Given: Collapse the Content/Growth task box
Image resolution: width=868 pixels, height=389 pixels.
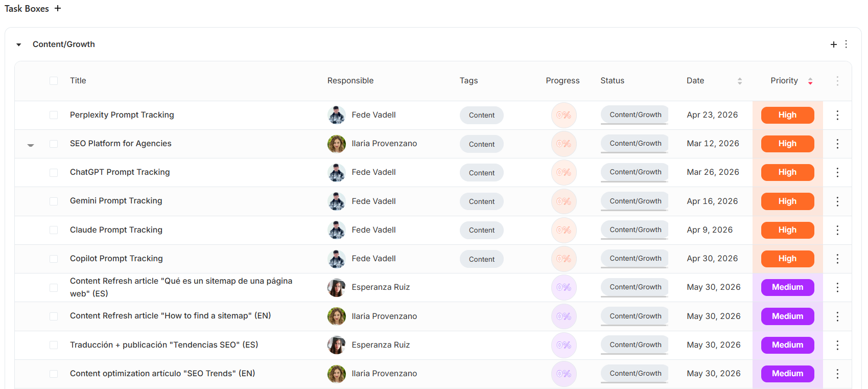Looking at the screenshot, I should coord(19,45).
